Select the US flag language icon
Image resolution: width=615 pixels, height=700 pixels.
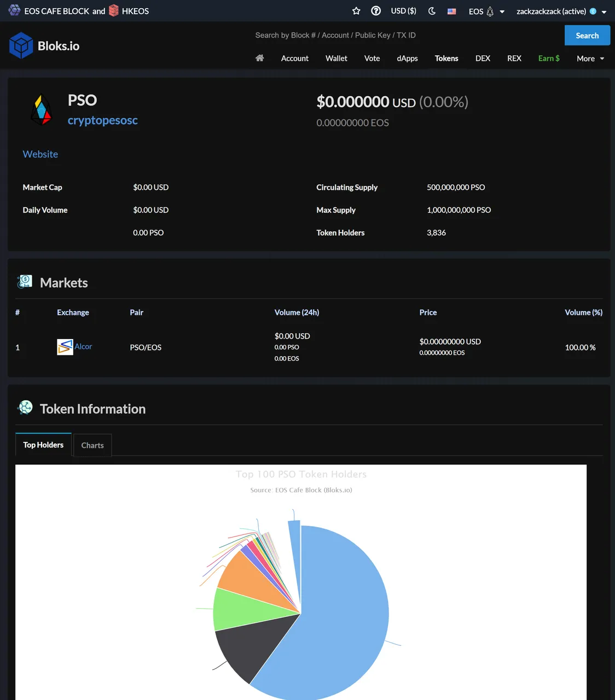click(452, 11)
